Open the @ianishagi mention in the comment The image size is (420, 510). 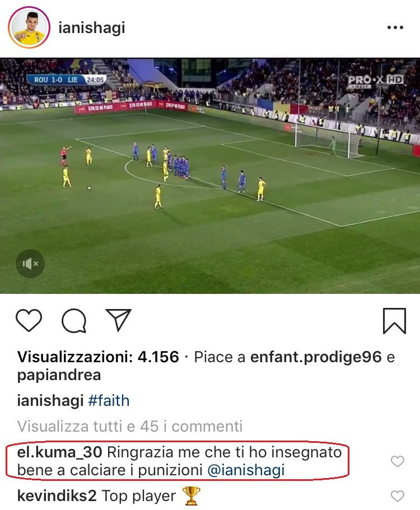tap(246, 470)
